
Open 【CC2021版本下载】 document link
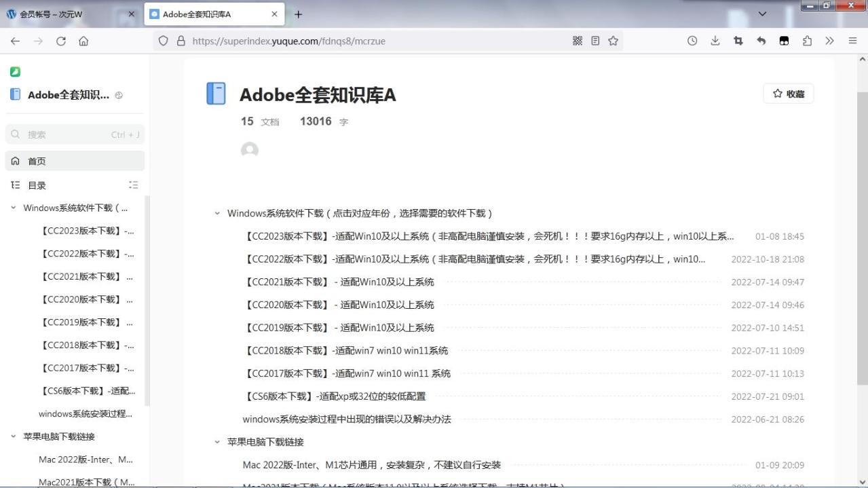339,282
